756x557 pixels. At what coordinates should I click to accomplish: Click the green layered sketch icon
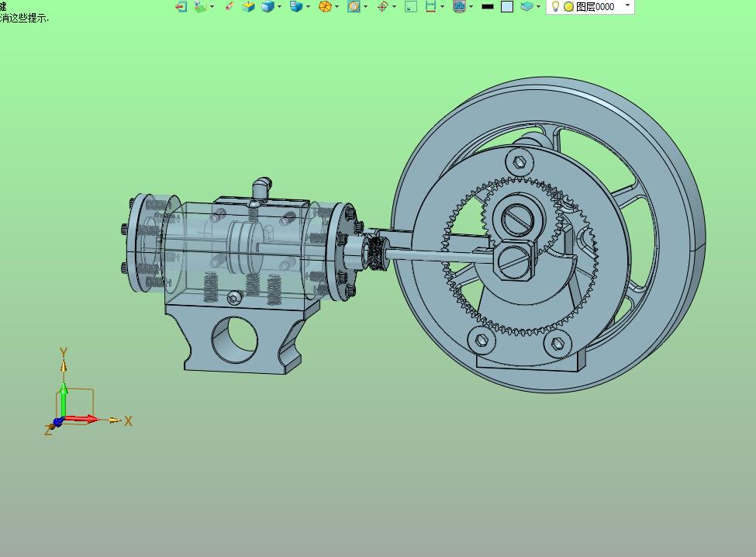200,6
